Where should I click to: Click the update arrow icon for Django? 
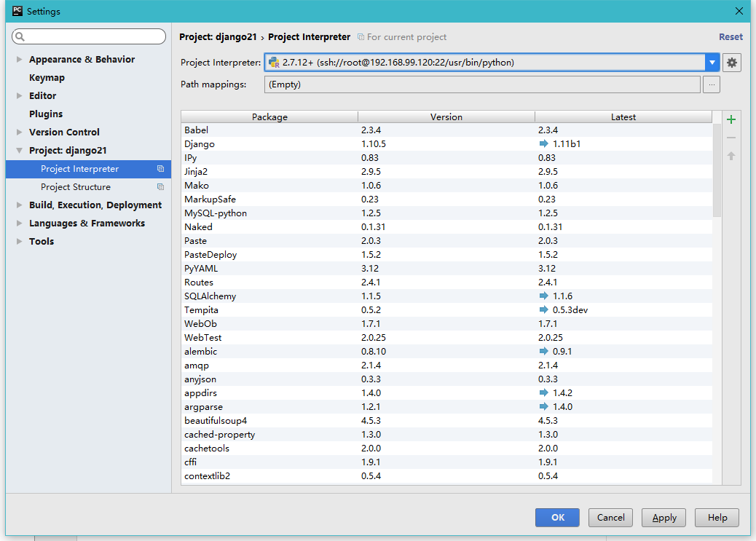pyautogui.click(x=543, y=143)
